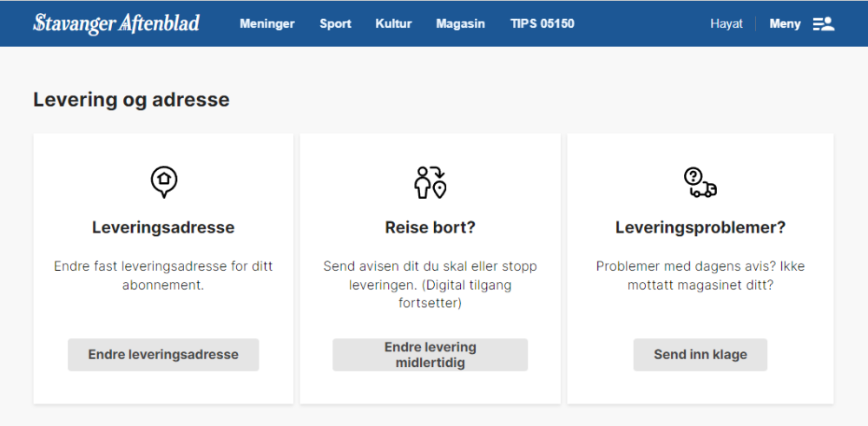Open the Meny label in header
Image resolution: width=868 pixels, height=426 pixels.
coord(785,24)
